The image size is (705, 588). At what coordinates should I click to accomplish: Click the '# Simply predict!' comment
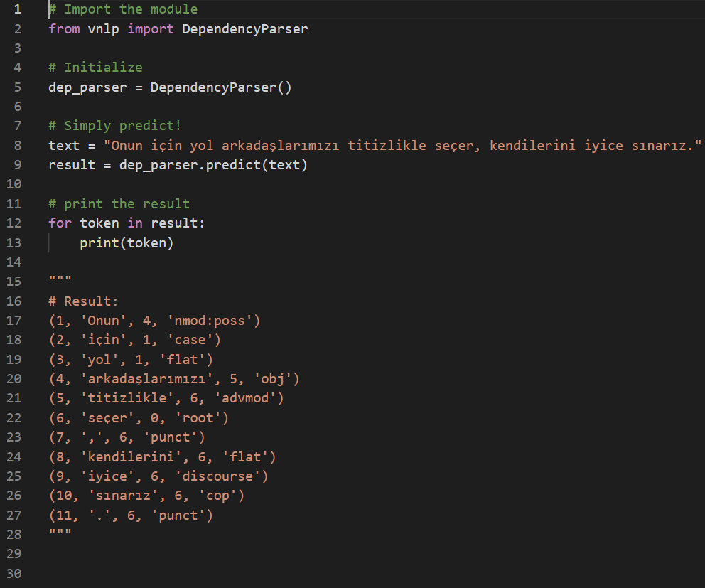(115, 126)
